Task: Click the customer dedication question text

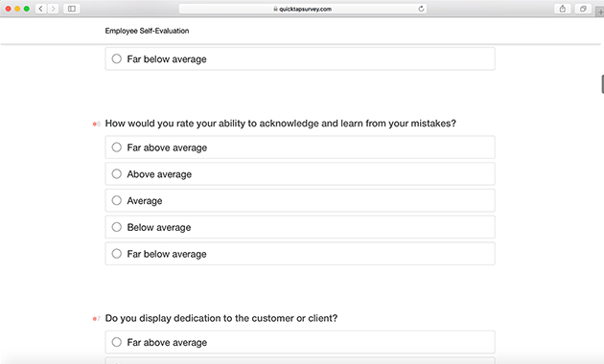Action: pos(221,318)
